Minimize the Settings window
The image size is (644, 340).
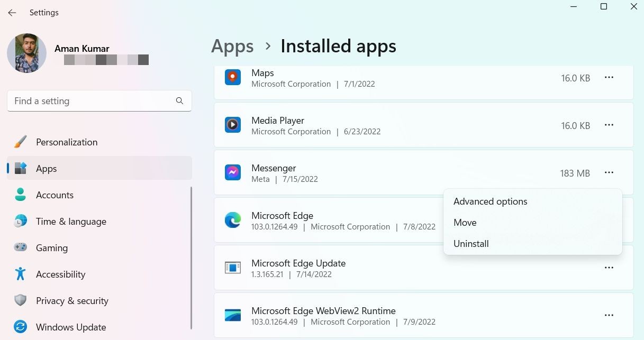pos(574,7)
